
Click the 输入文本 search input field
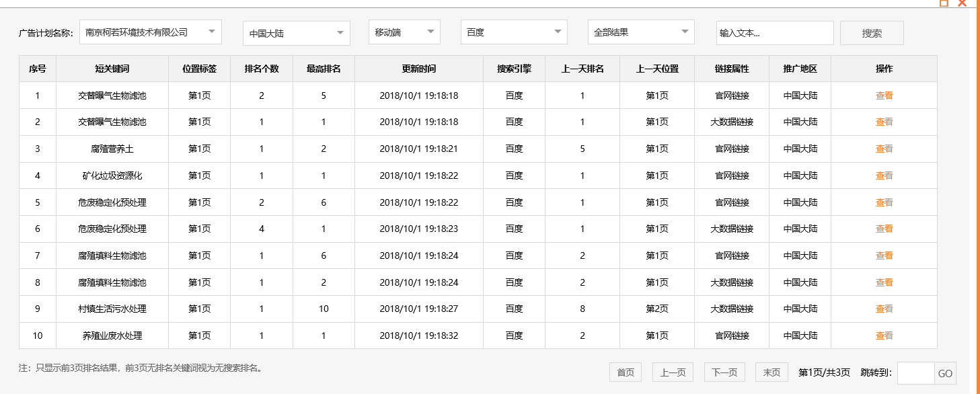coord(774,32)
